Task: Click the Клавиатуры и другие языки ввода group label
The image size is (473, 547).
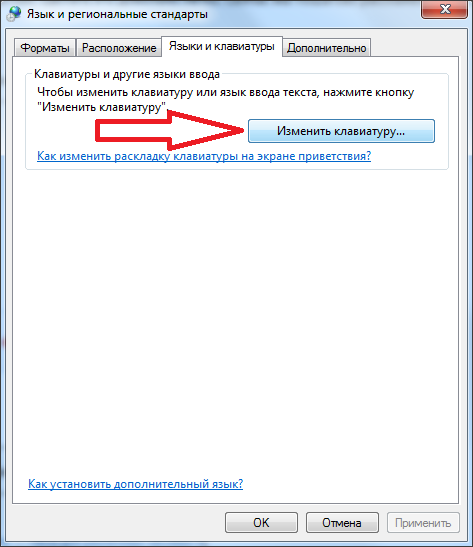Action: click(x=127, y=74)
